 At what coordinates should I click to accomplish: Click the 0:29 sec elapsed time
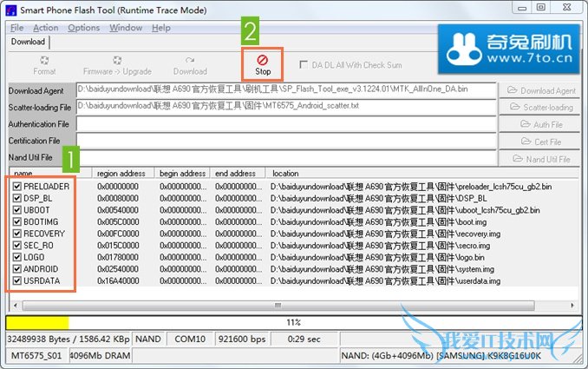[x=304, y=339]
